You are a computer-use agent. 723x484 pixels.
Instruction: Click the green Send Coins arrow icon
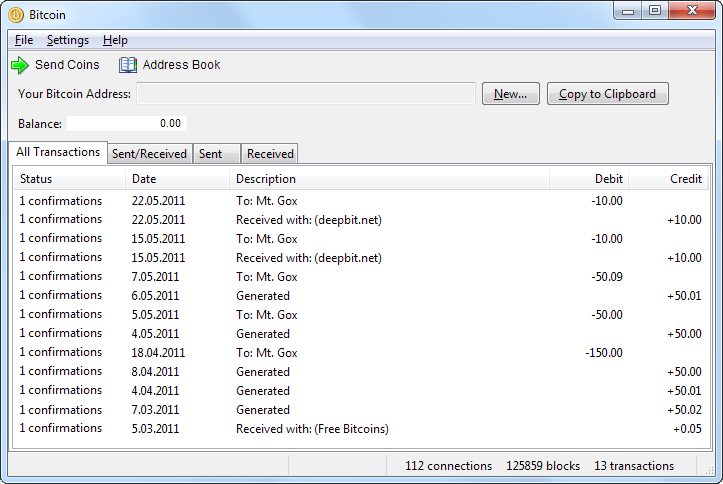[20, 65]
